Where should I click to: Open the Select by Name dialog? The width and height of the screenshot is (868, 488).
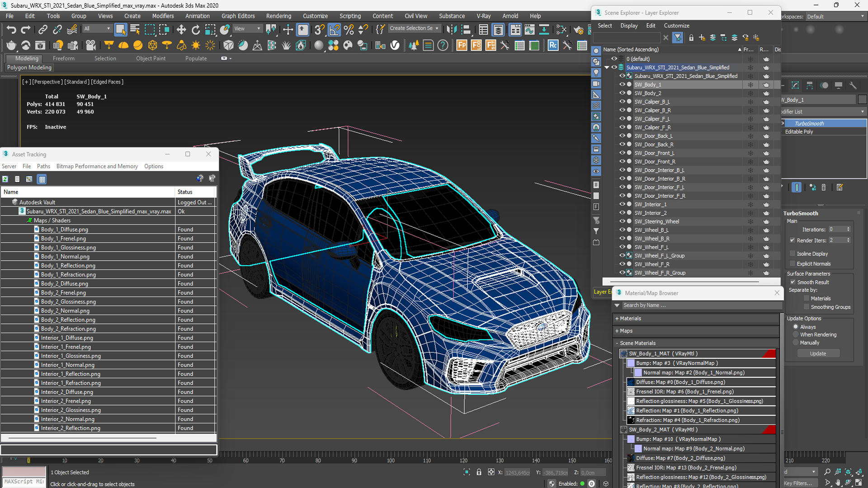pos(135,30)
